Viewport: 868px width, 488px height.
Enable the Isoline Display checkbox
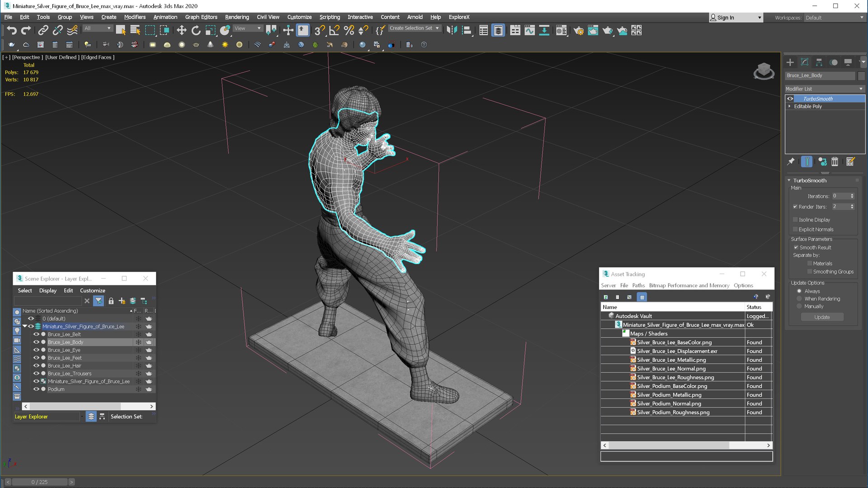pyautogui.click(x=796, y=220)
